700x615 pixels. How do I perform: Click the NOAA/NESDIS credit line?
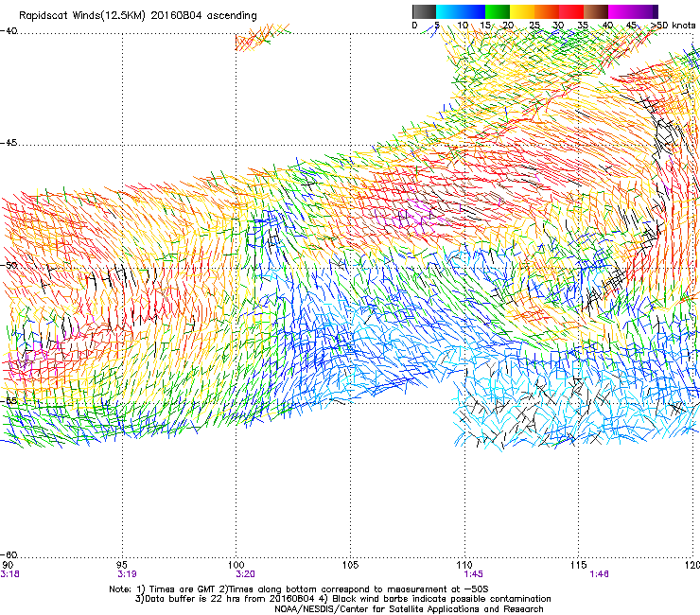pos(409,609)
